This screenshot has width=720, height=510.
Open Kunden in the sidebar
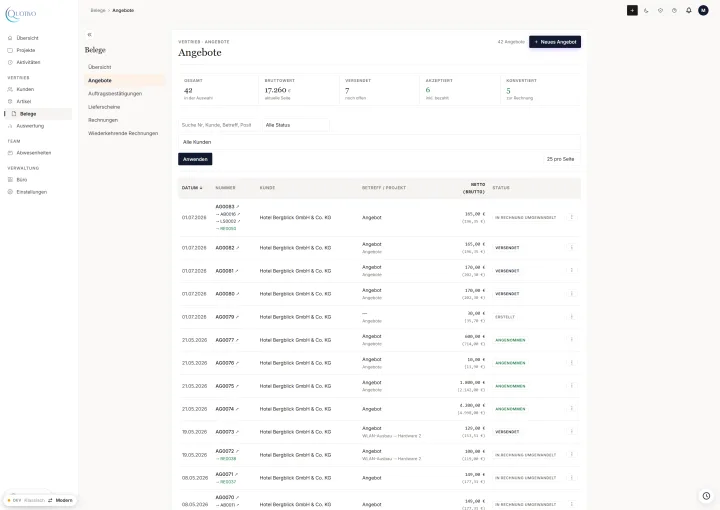click(x=25, y=90)
